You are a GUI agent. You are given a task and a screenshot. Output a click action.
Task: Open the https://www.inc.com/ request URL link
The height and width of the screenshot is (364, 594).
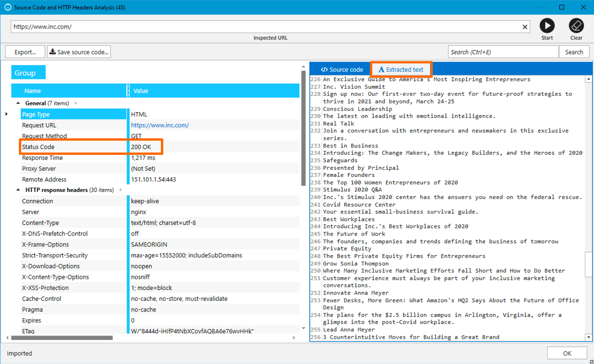160,125
